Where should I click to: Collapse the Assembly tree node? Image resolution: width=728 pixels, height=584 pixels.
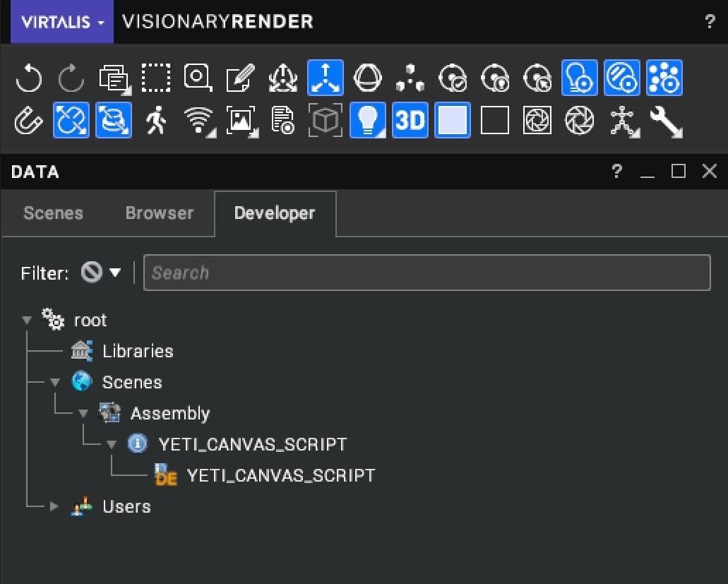point(83,414)
